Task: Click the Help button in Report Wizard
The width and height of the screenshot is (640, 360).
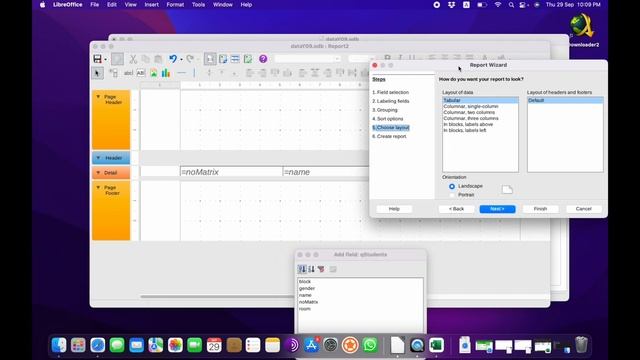Action: point(394,209)
